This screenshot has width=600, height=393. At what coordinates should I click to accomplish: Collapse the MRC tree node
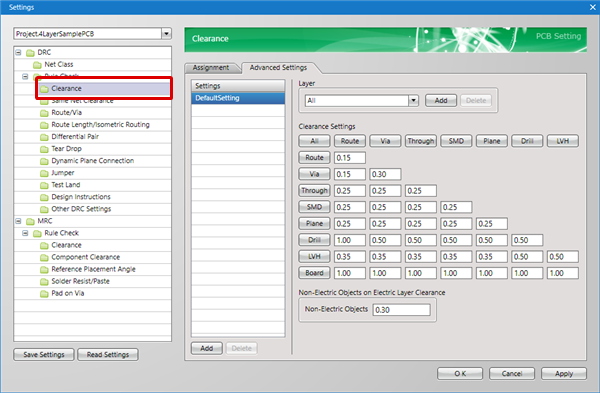pos(18,221)
